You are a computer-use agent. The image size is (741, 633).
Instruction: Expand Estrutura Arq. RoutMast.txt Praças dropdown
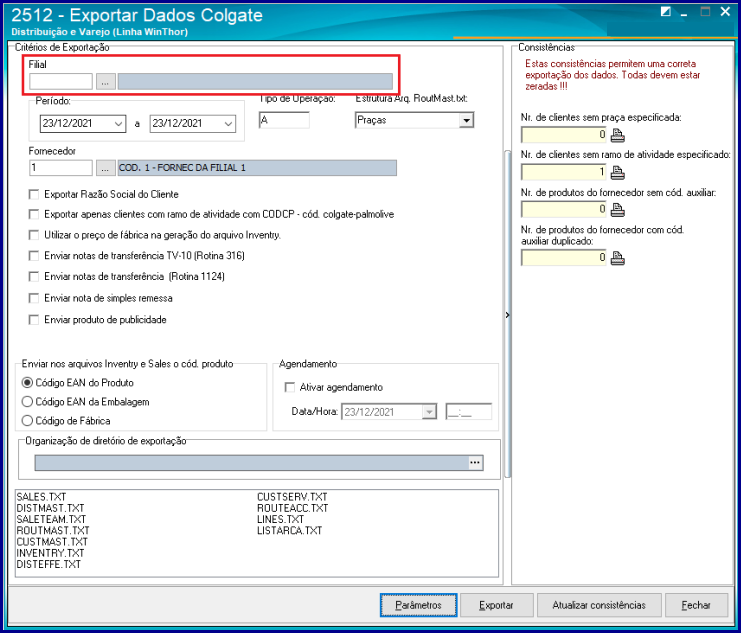(466, 121)
